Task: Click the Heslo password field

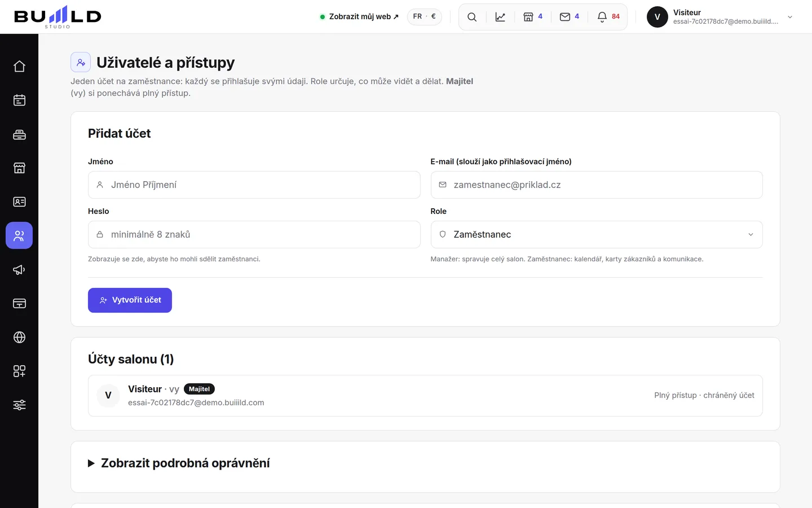Action: coord(254,234)
